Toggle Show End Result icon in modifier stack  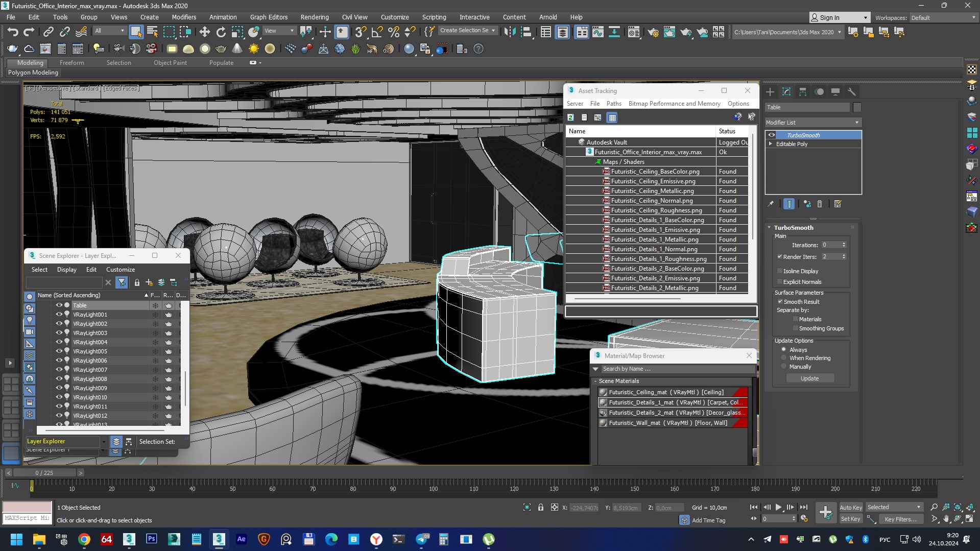789,204
